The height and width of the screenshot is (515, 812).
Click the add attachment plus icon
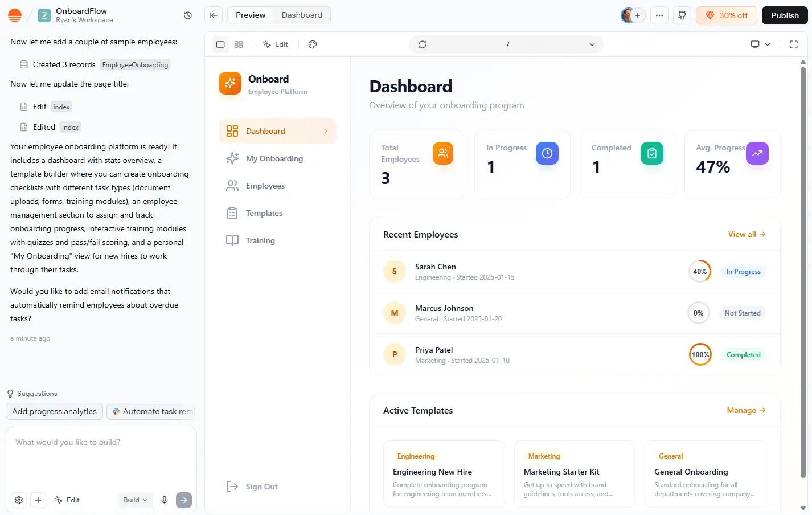point(38,500)
